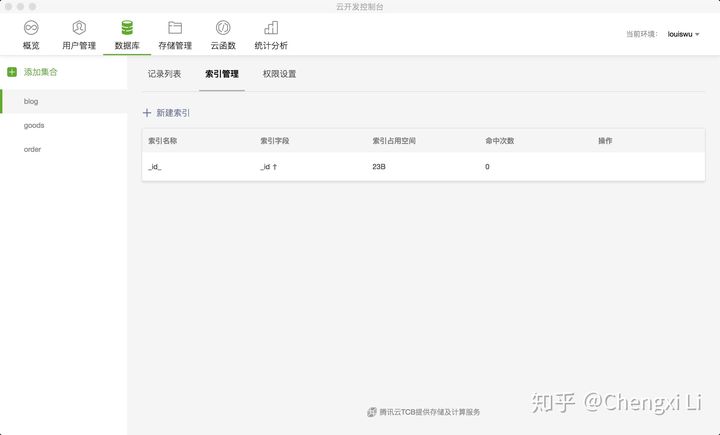Viewport: 720px width, 435px height.
Task: Open the 云函数 cloud functions icon
Action: [x=223, y=28]
